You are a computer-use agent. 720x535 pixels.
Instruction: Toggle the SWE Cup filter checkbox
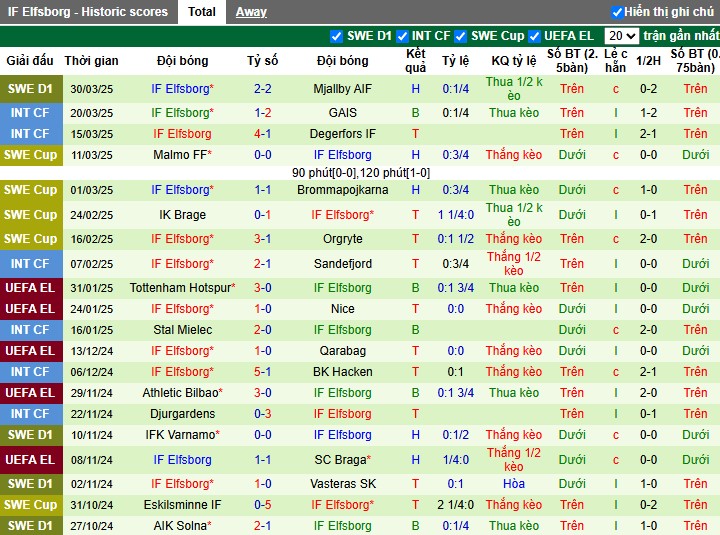tap(461, 36)
